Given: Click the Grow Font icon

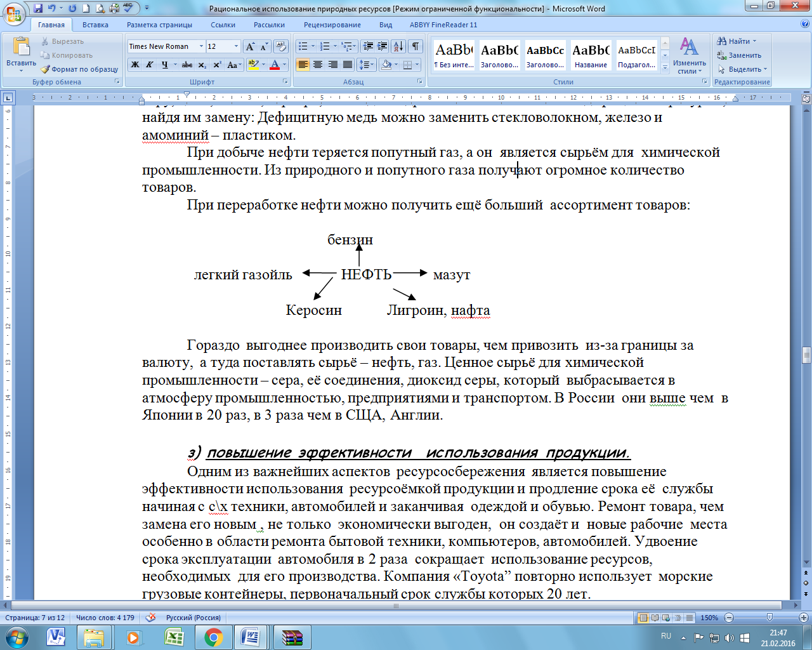Looking at the screenshot, I should click(250, 46).
